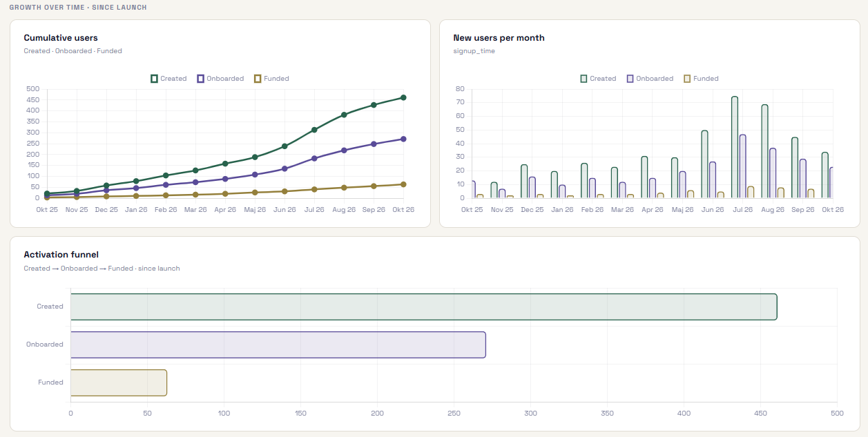The height and width of the screenshot is (437, 868).
Task: Select cumulative Onboarded point at Okt 26
Action: pyautogui.click(x=403, y=139)
